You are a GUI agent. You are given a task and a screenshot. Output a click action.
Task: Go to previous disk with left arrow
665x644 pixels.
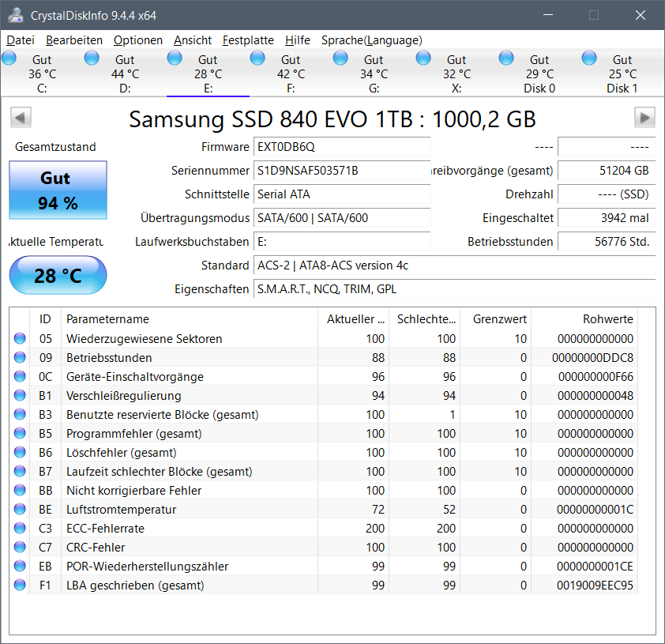pos(21,118)
